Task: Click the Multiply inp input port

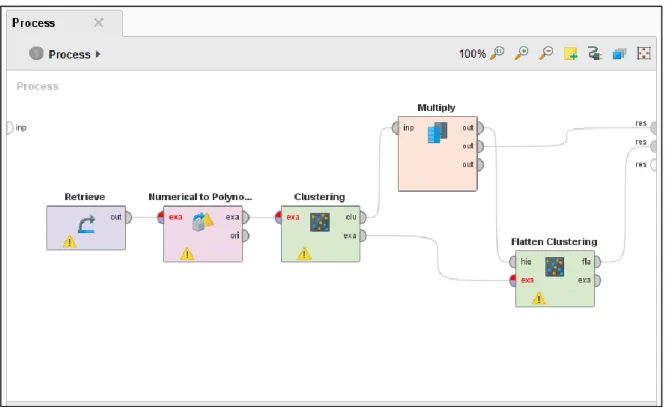Action: coord(395,128)
